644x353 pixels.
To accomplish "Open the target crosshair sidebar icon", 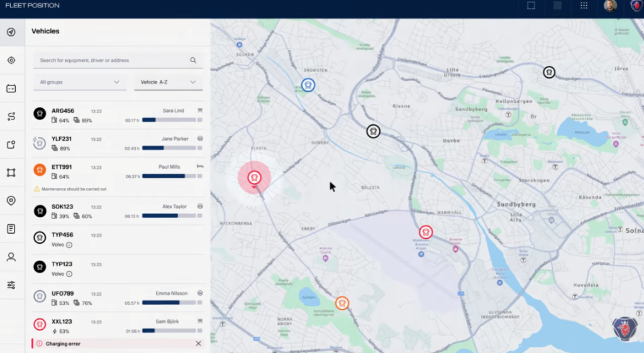I will 11,60.
